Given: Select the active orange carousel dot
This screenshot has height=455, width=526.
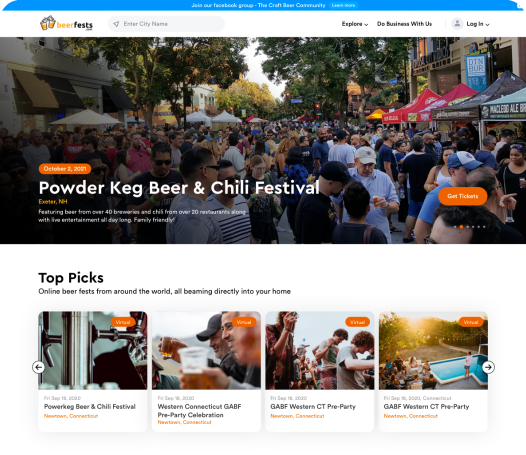Looking at the screenshot, I should tap(461, 227).
